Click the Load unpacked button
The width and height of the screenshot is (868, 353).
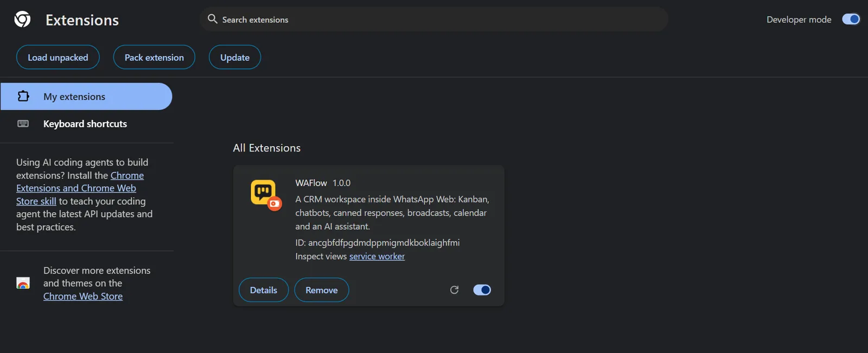click(x=58, y=58)
